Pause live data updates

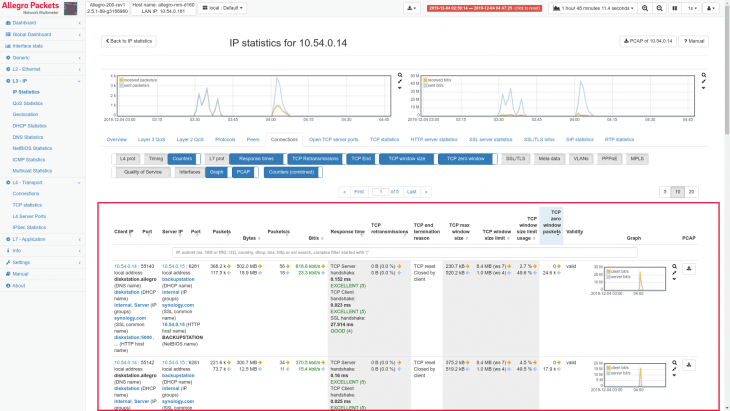(x=675, y=8)
